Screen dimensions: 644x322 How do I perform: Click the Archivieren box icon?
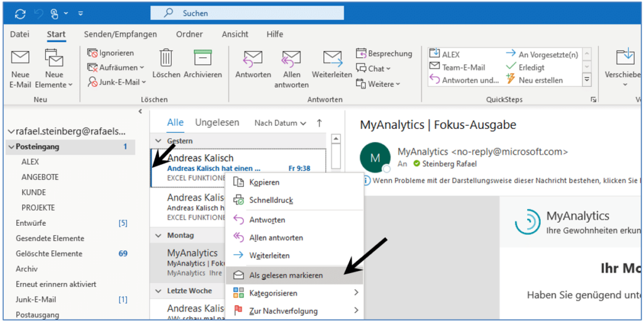tap(203, 58)
